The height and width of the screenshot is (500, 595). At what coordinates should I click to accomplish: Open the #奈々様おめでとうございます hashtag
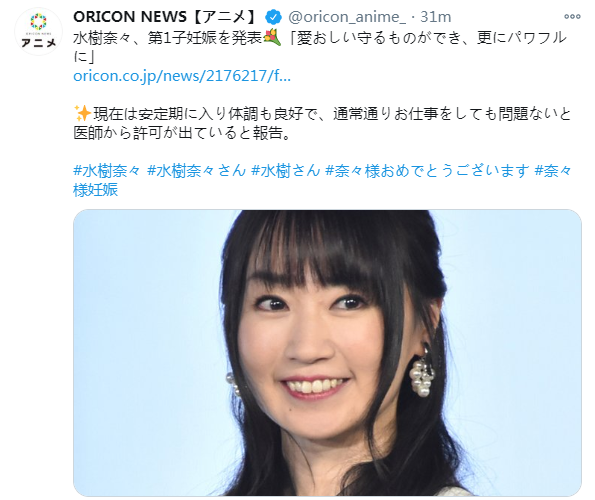pos(427,171)
